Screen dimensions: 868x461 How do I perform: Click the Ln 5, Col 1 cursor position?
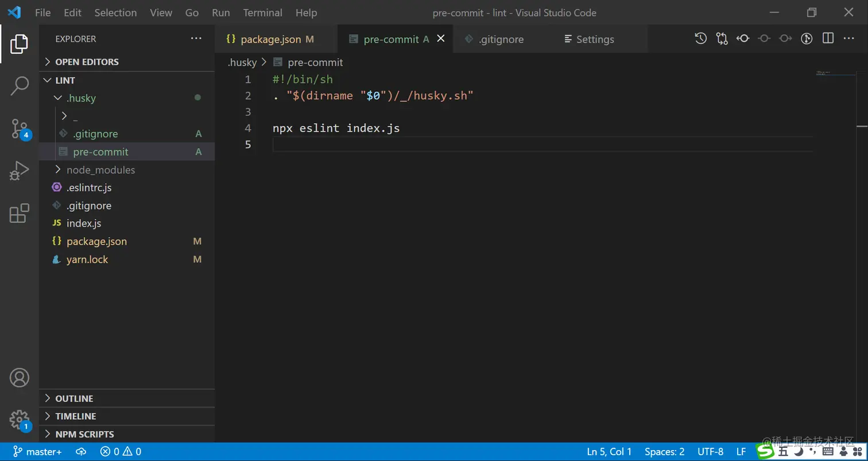coord(609,452)
